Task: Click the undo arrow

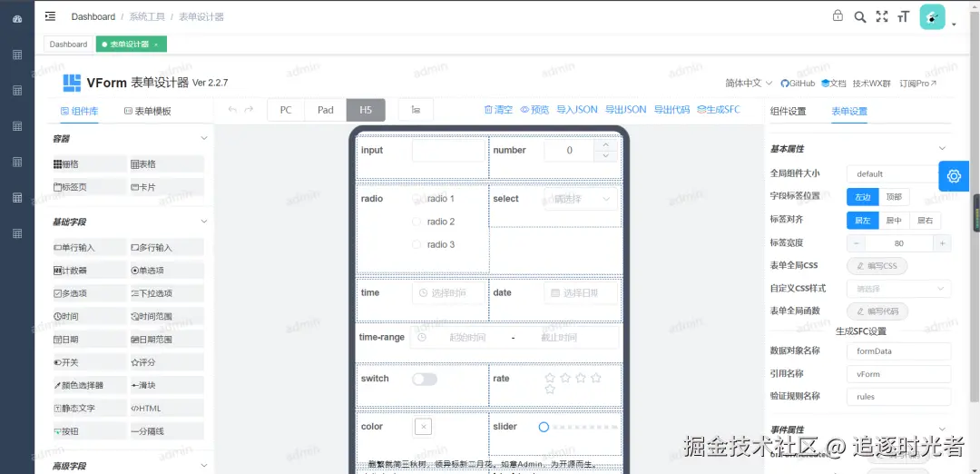Action: pos(232,110)
